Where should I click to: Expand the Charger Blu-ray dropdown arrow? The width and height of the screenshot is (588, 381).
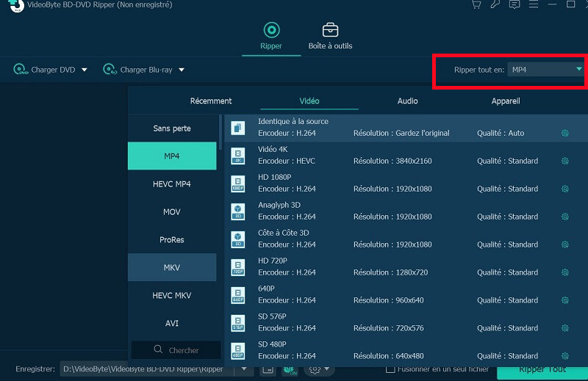click(182, 70)
